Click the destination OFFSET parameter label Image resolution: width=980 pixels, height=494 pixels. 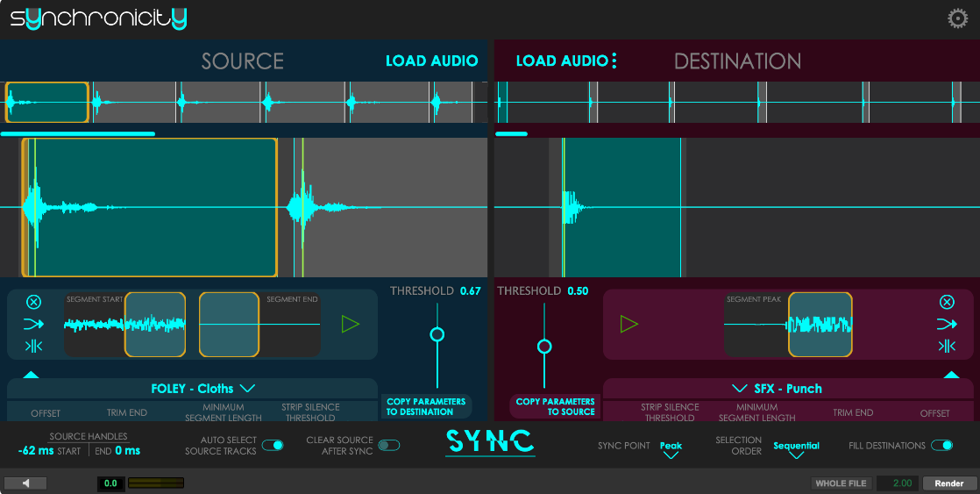(x=935, y=412)
